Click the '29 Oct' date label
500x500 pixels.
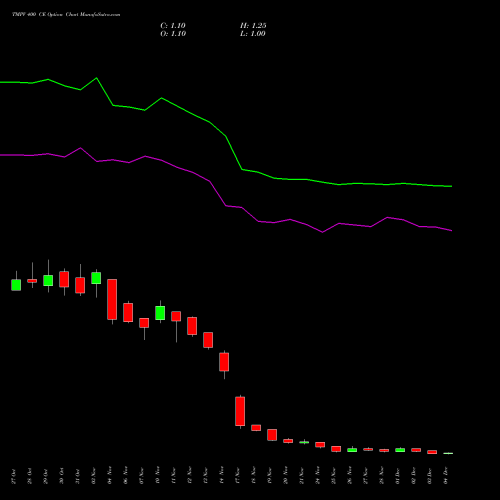[x=46, y=476]
